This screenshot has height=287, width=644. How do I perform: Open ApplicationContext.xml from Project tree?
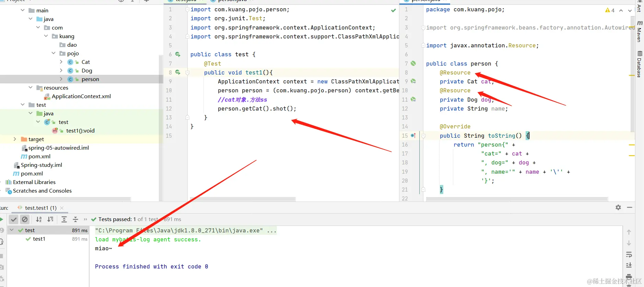coord(81,96)
